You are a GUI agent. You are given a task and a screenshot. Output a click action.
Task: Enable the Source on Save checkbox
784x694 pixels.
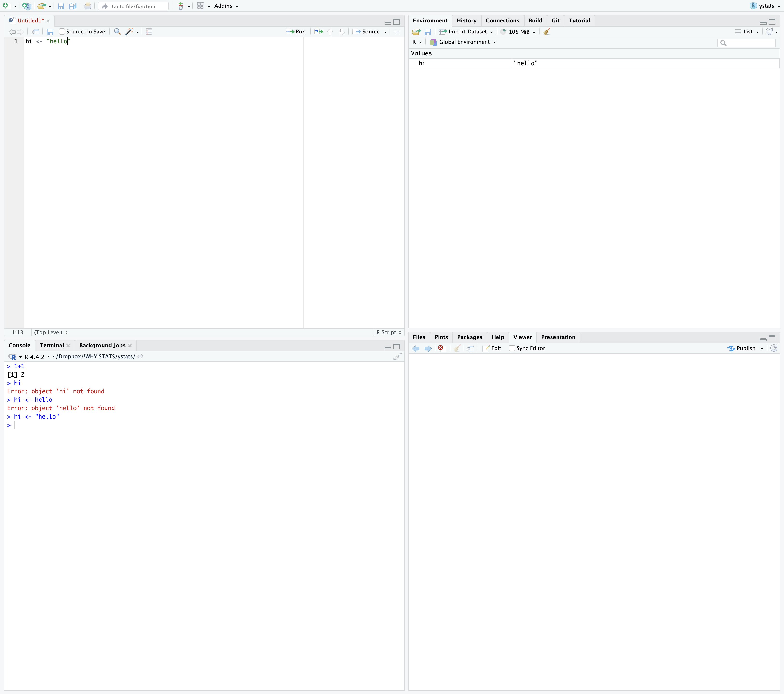click(62, 32)
